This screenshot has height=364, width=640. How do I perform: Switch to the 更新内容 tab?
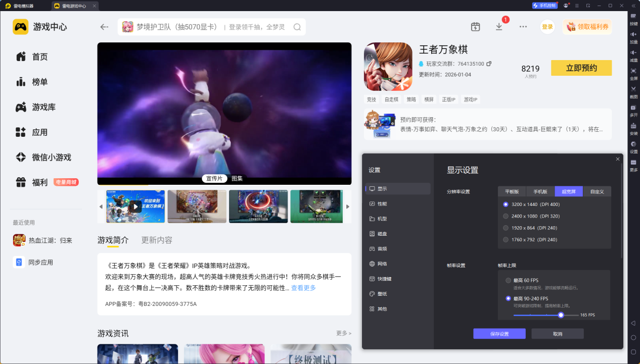click(x=157, y=240)
